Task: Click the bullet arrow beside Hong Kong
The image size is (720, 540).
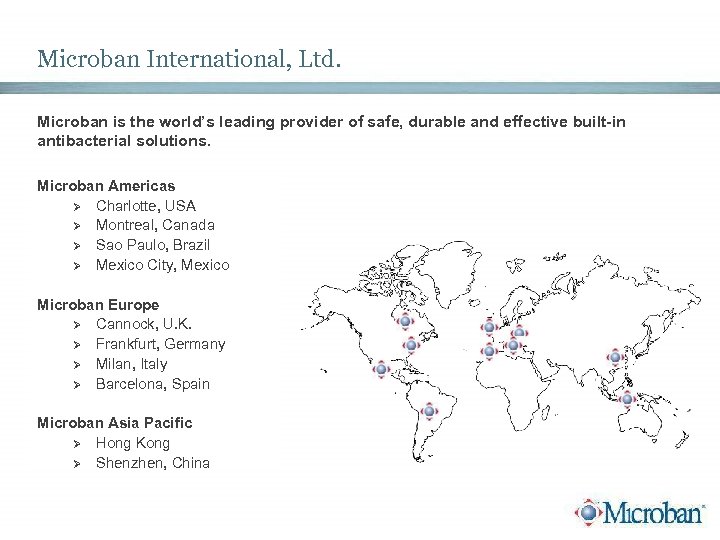Action: 77,444
